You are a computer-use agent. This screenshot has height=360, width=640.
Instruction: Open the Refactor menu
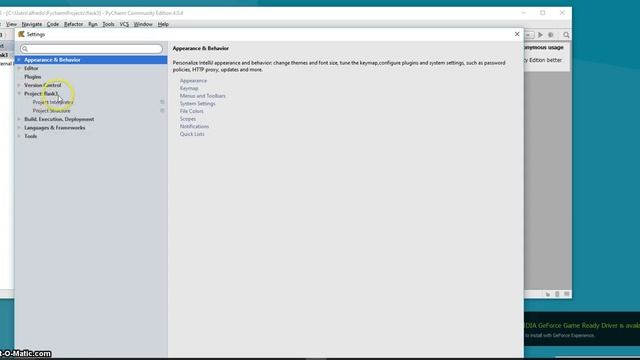pos(73,24)
